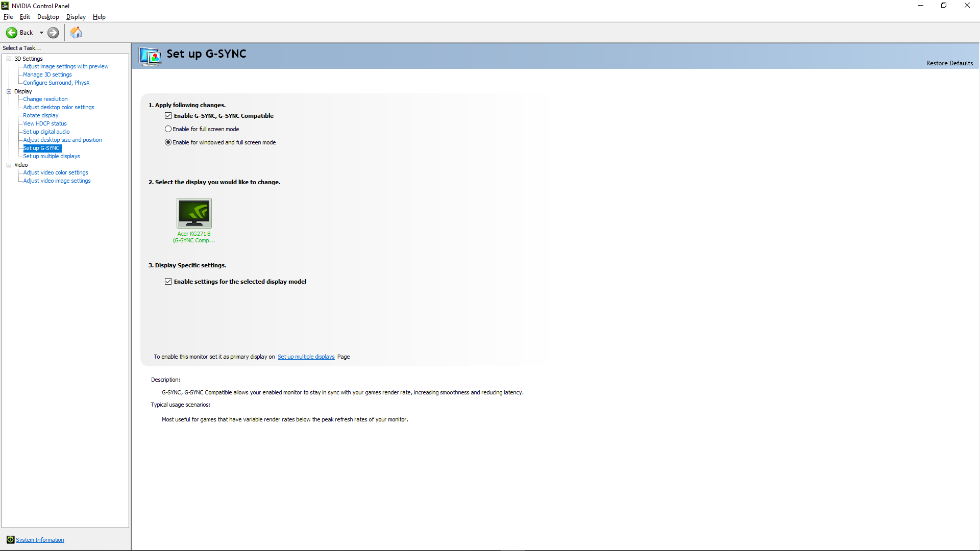Select Enable for windowed and full screen mode

(x=168, y=142)
